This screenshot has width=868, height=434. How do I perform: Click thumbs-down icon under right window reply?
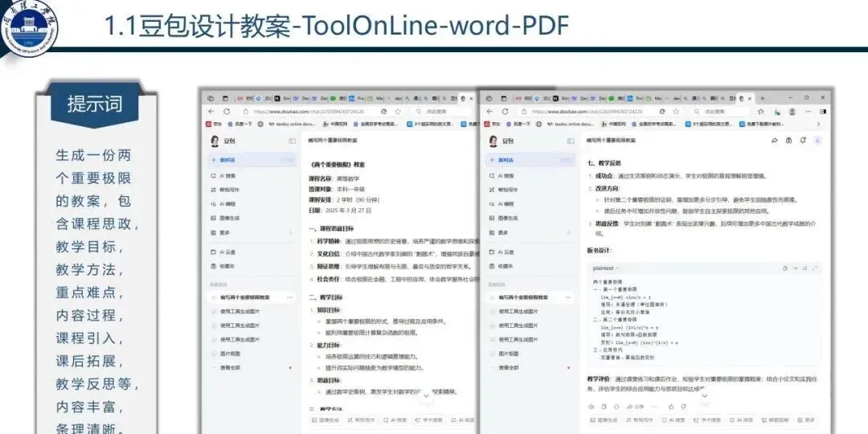click(x=682, y=407)
